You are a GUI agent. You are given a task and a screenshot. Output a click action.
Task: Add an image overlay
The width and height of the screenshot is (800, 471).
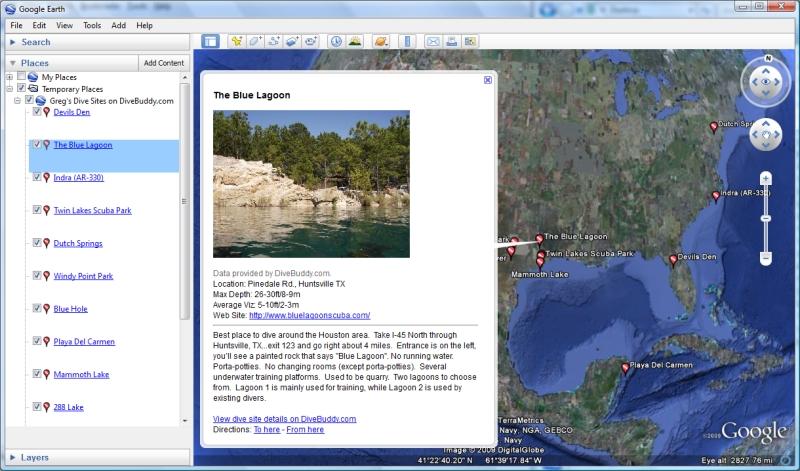click(292, 41)
